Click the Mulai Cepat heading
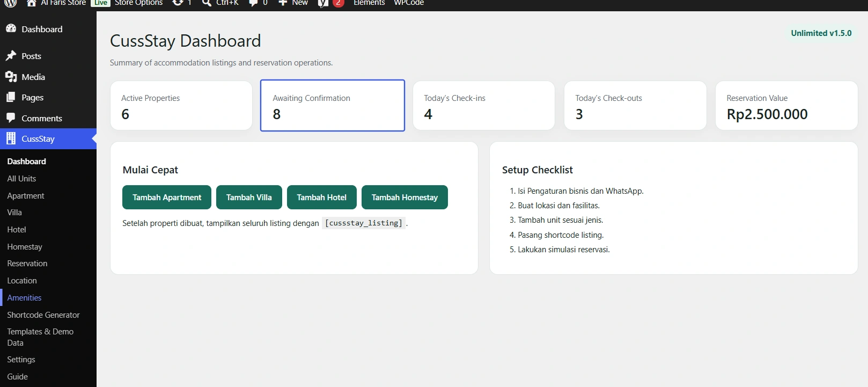The height and width of the screenshot is (387, 868). 150,170
